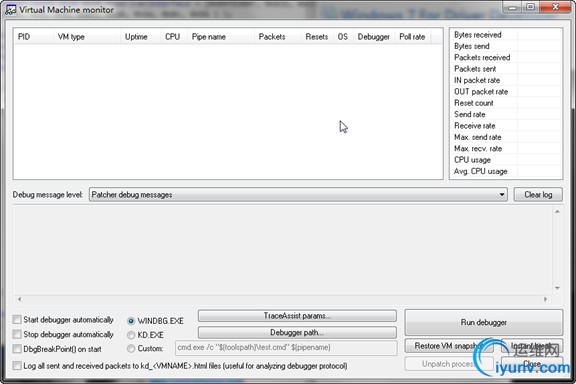Close the Virtual Machine monitor window
Screen dimensions: 576x384
coord(555,7)
